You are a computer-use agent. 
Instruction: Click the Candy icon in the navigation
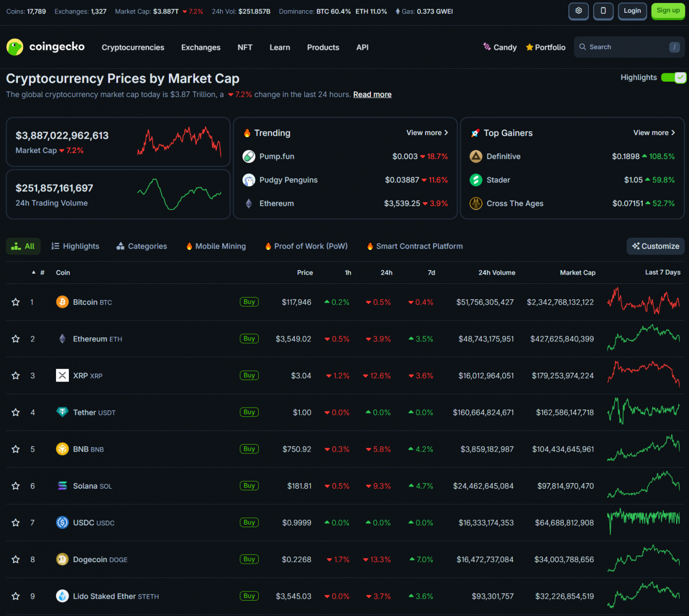tap(486, 47)
